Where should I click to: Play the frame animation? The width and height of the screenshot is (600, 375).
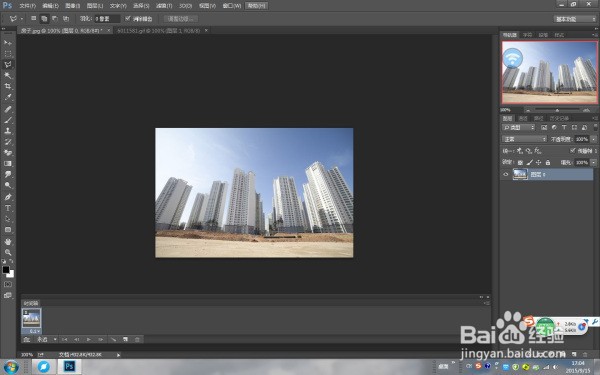tap(88, 339)
